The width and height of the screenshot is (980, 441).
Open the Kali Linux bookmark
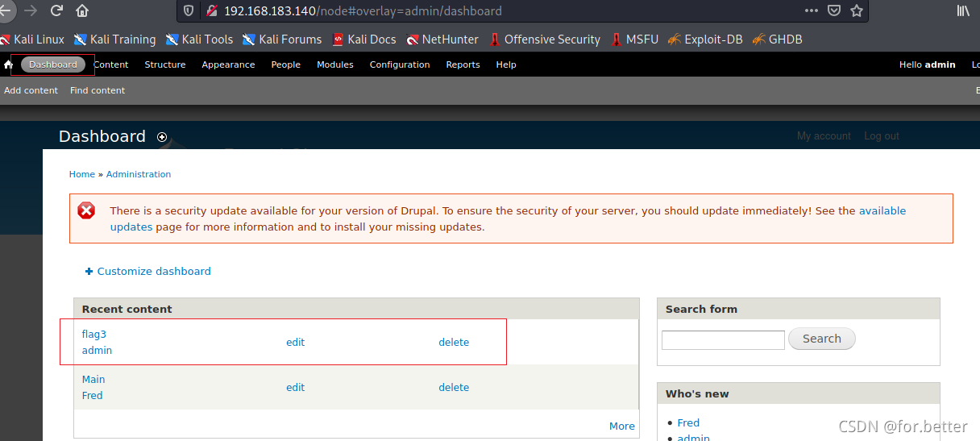click(x=32, y=40)
